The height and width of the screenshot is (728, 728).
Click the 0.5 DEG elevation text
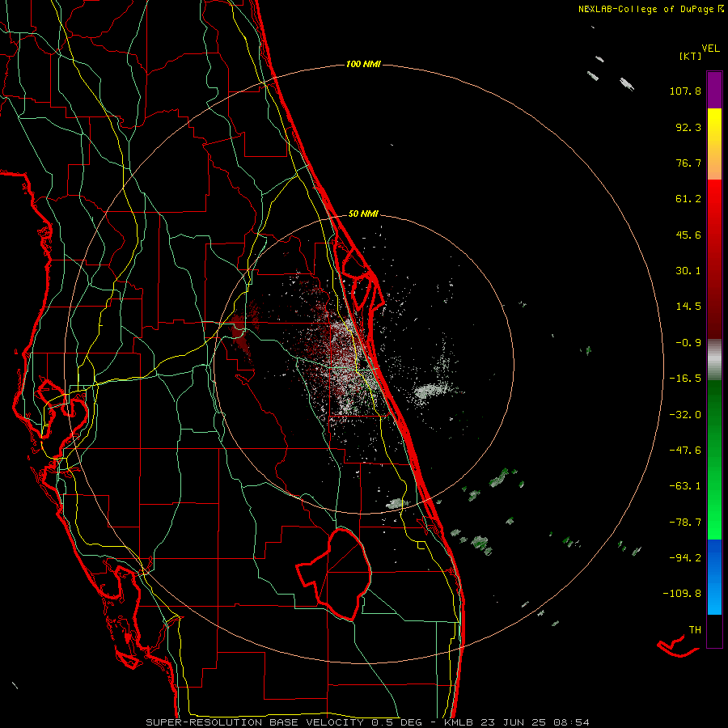pyautogui.click(x=396, y=722)
